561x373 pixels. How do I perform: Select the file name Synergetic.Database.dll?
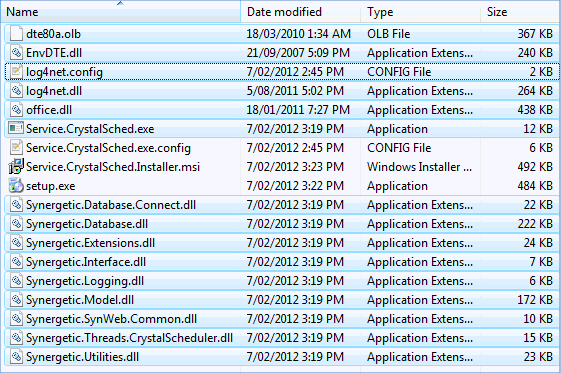point(87,224)
